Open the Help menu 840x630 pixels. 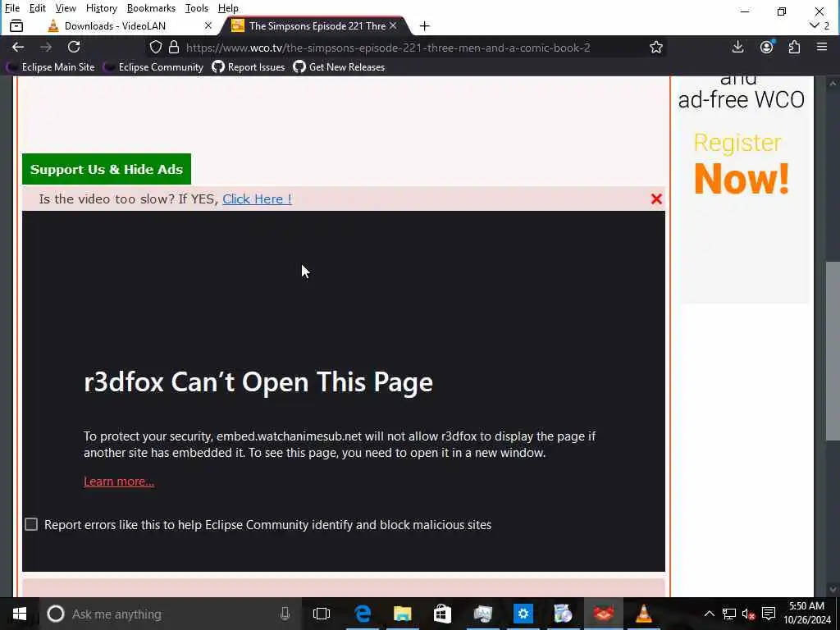(228, 8)
